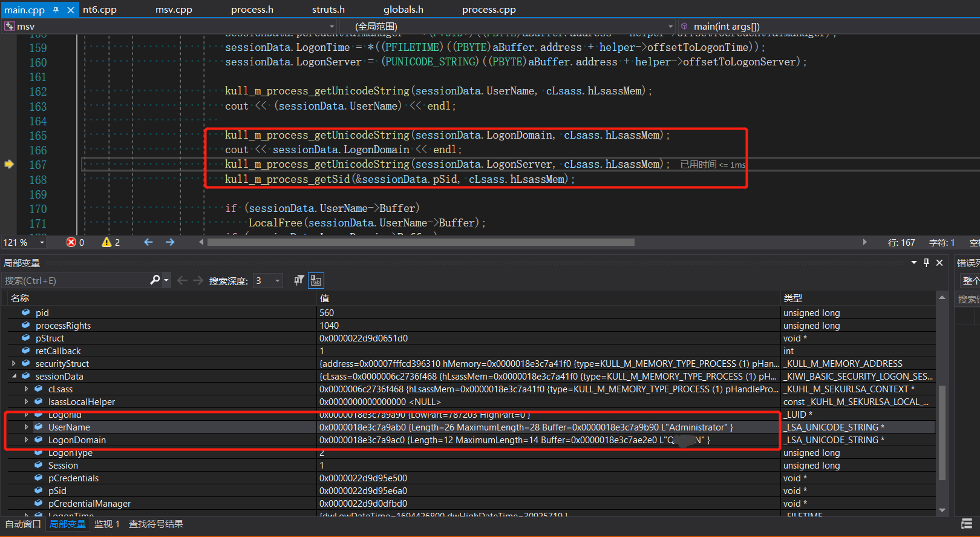Click the 搜索(Ctrl+E) search field

(x=76, y=280)
